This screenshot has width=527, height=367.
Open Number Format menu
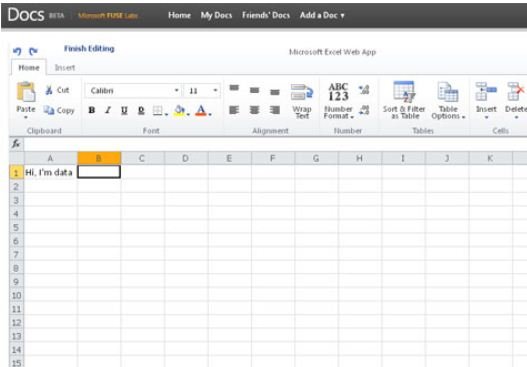pos(338,101)
